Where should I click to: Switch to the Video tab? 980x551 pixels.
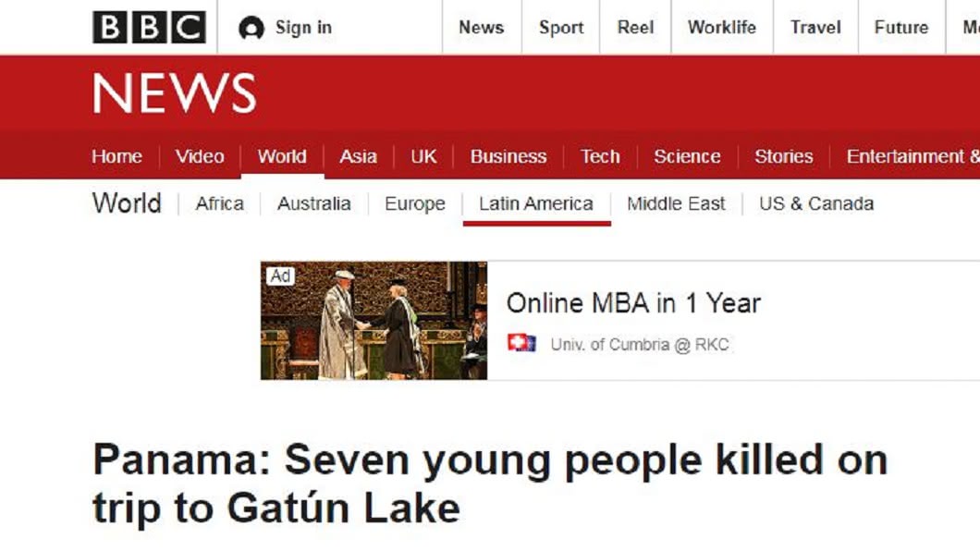(x=200, y=156)
